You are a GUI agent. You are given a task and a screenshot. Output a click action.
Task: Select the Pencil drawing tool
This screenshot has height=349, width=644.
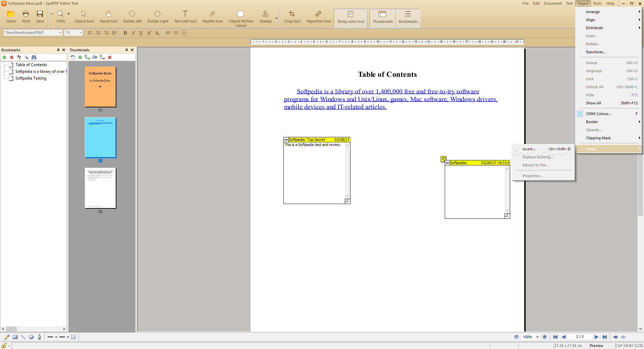click(x=7, y=337)
